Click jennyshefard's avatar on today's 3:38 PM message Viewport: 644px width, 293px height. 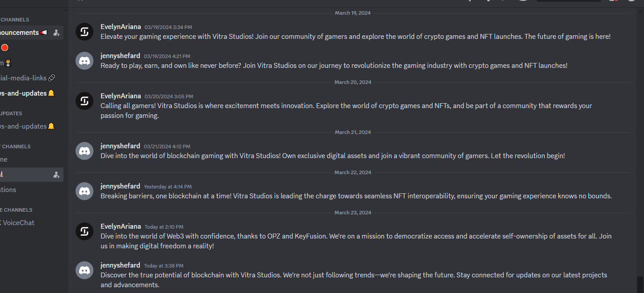click(84, 270)
